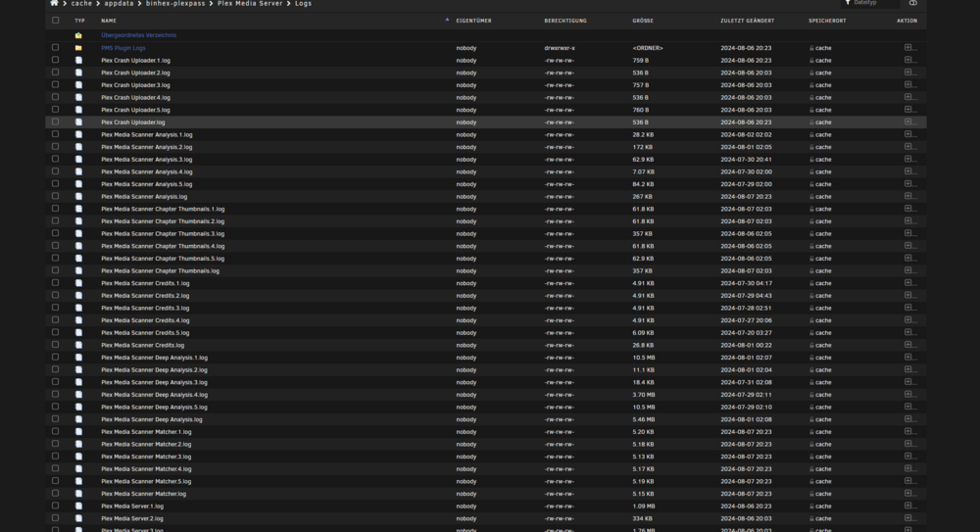Image resolution: width=980 pixels, height=532 pixels.
Task: Check the box for Plex Media Scanner Credits.3.log
Action: pyautogui.click(x=56, y=308)
